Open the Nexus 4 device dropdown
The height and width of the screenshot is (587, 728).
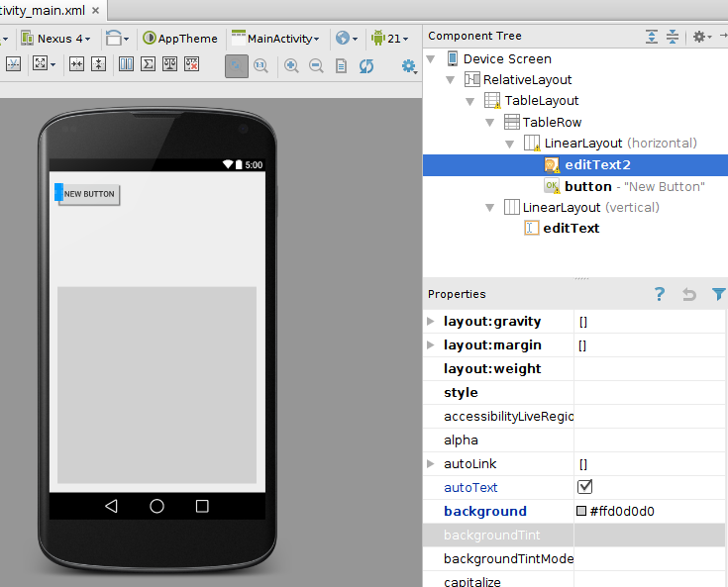(x=55, y=38)
